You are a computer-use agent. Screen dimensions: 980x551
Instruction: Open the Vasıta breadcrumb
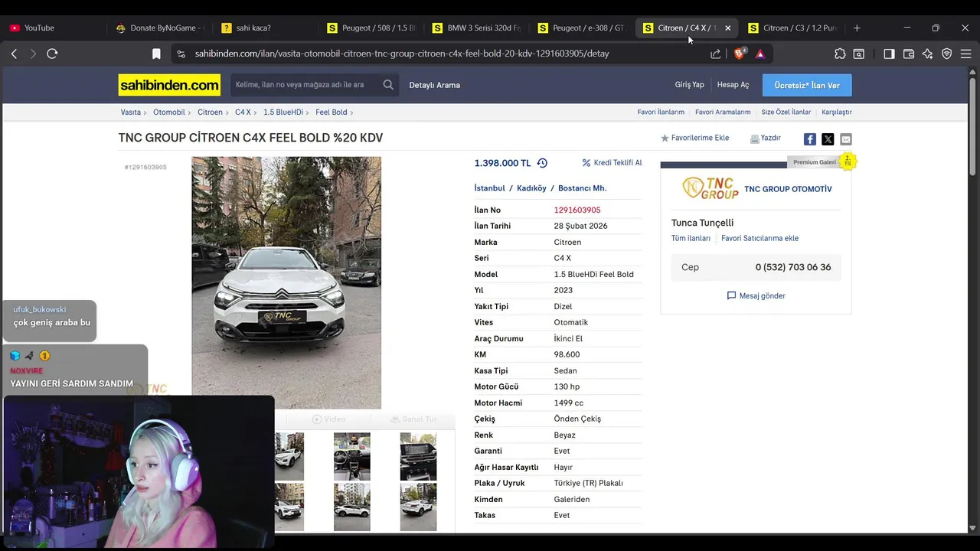pyautogui.click(x=131, y=112)
